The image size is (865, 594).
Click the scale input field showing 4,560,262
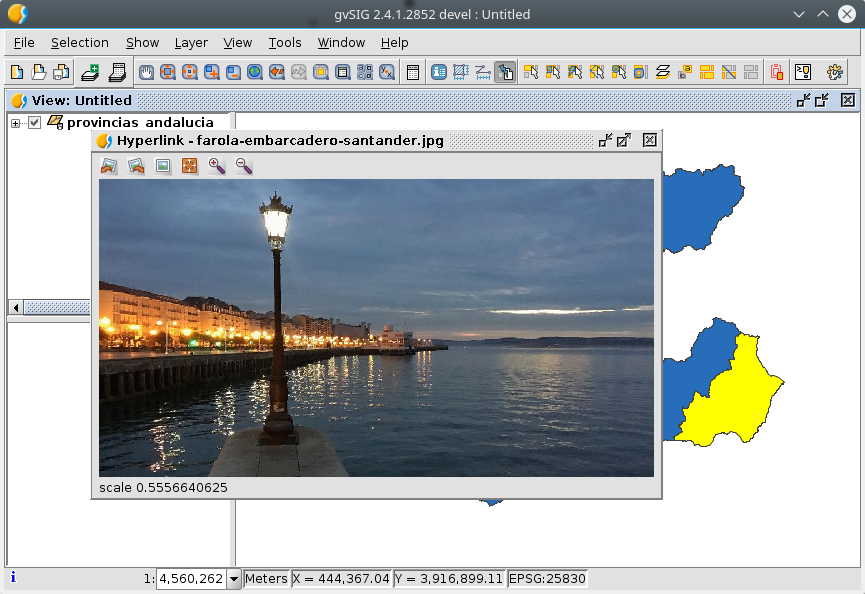tap(191, 578)
